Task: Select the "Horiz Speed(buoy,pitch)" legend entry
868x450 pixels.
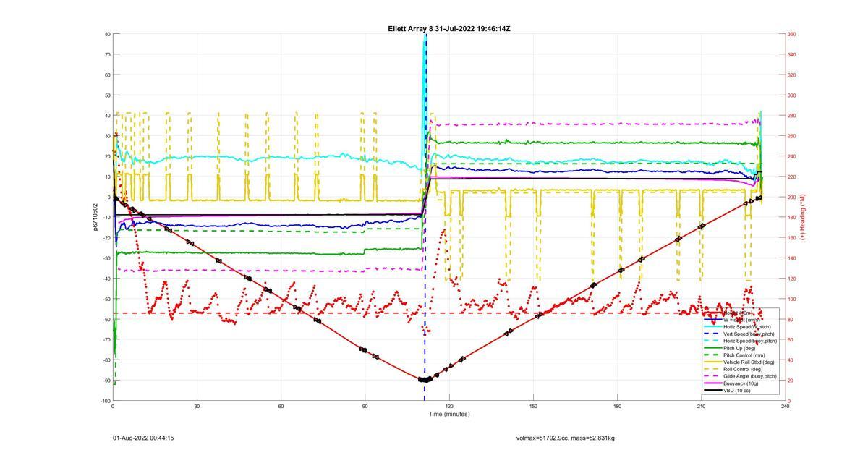Action: pos(750,341)
